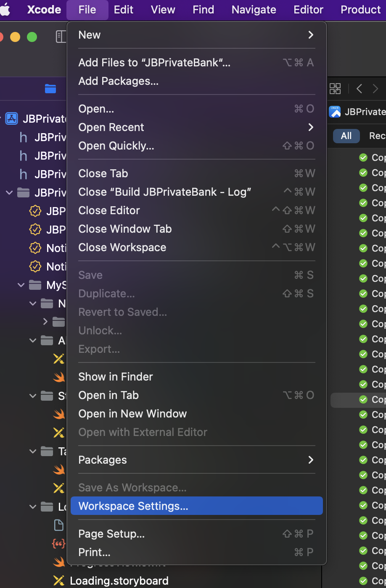Click a green succeeded checkmark in build log
This screenshot has width=386, height=588.
(363, 157)
